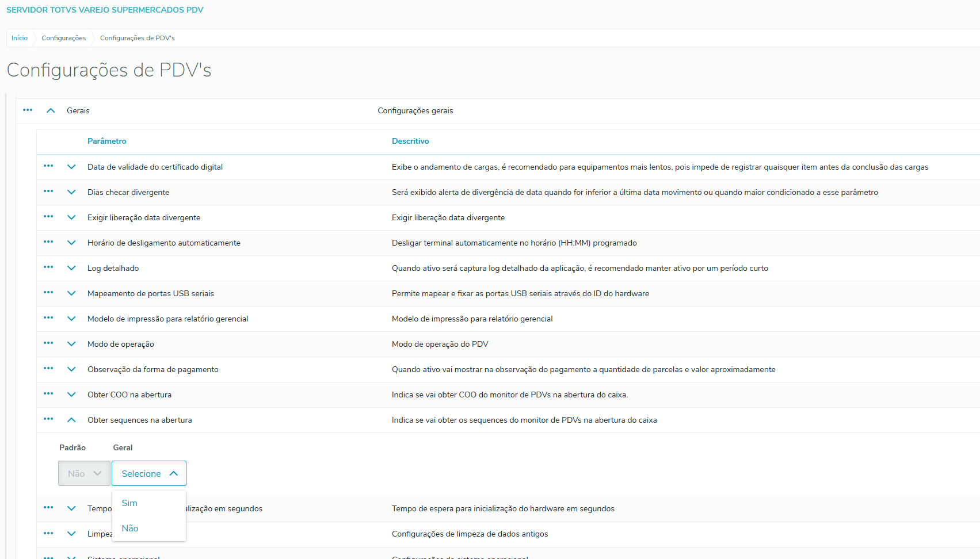This screenshot has height=559, width=980.
Task: Open three-dot menu for Mapeamento de portas USB seriais
Action: tap(48, 293)
